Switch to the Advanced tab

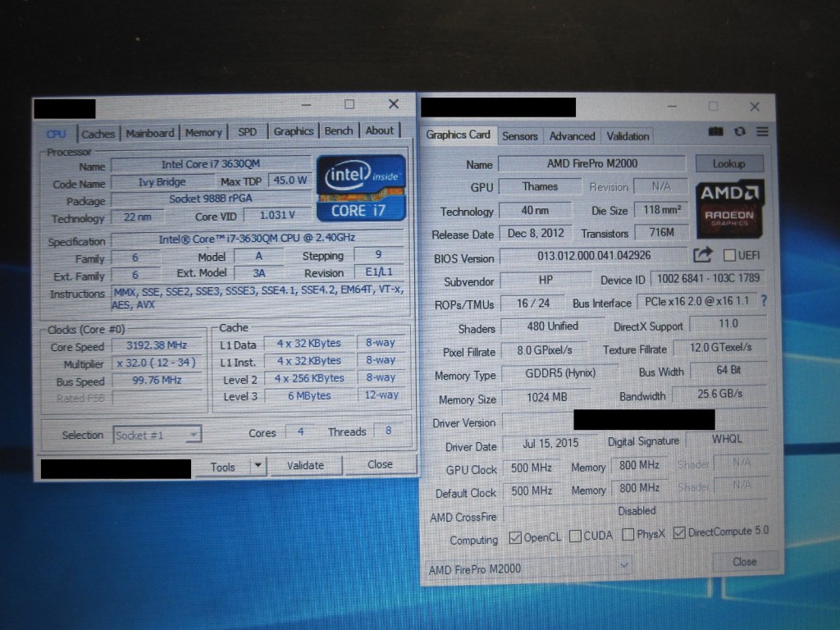572,136
